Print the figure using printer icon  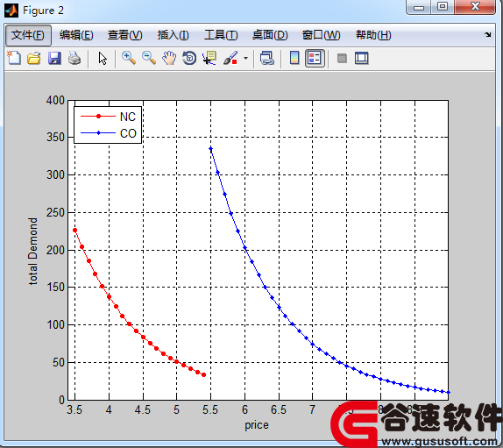(x=74, y=59)
